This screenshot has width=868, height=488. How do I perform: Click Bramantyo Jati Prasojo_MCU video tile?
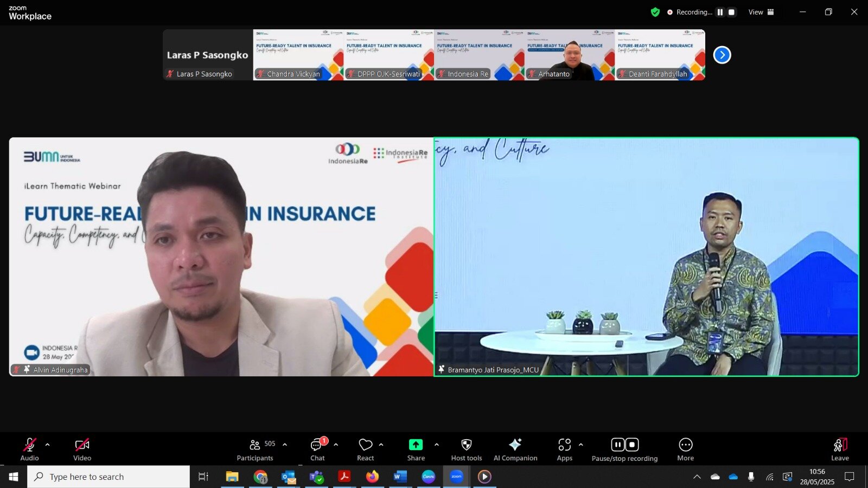646,256
